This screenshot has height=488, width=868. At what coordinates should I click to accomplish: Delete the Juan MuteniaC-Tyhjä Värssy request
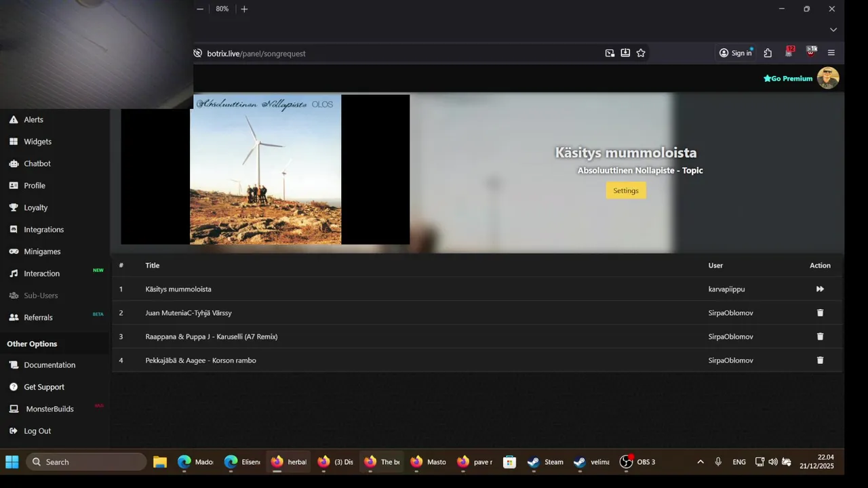(x=820, y=312)
